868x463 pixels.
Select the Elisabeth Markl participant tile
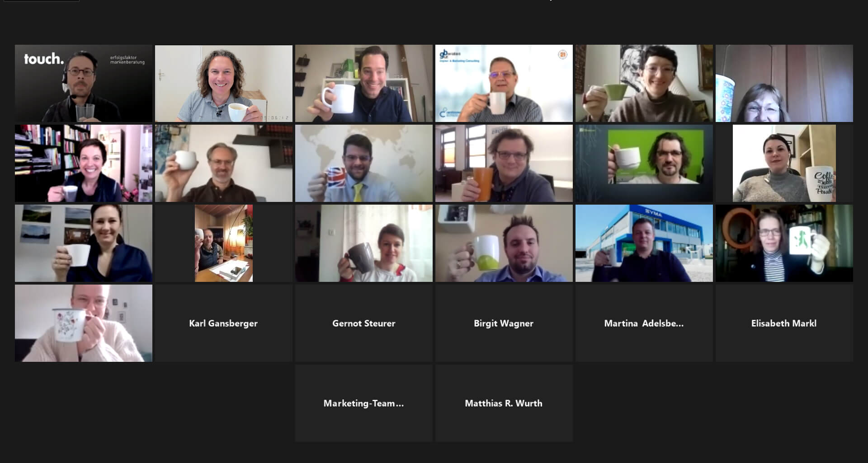(x=784, y=323)
